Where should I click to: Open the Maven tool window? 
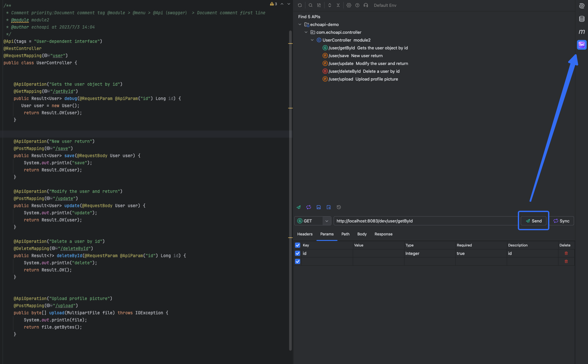pos(582,31)
